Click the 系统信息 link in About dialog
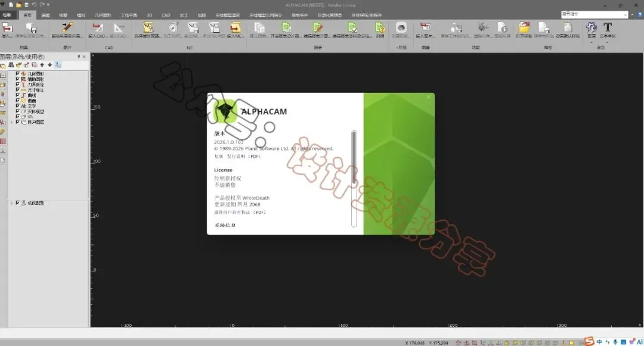644x346 pixels. pos(225,225)
